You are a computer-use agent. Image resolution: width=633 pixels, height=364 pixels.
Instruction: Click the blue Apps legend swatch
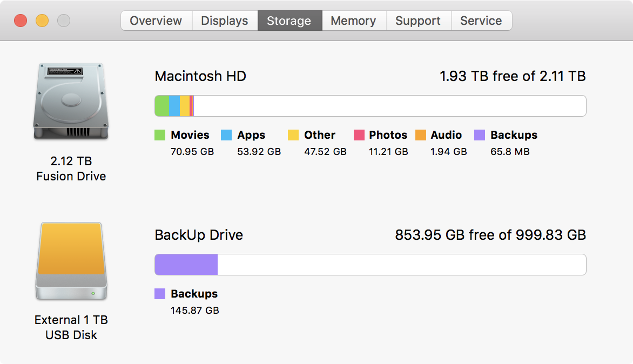click(x=226, y=135)
